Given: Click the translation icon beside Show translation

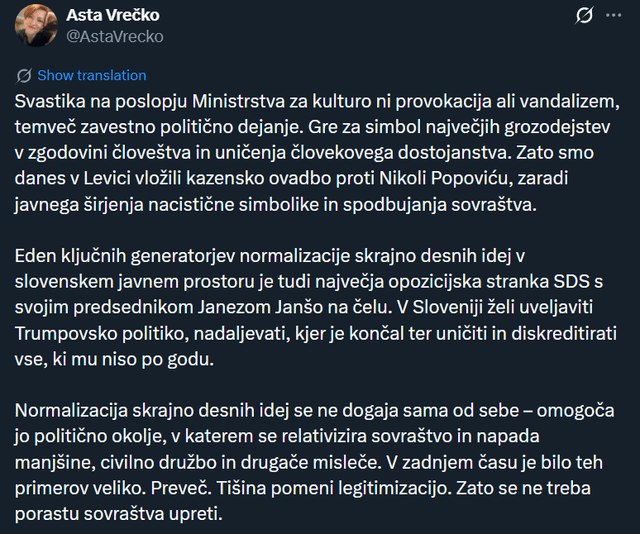Looking at the screenshot, I should pos(25,75).
